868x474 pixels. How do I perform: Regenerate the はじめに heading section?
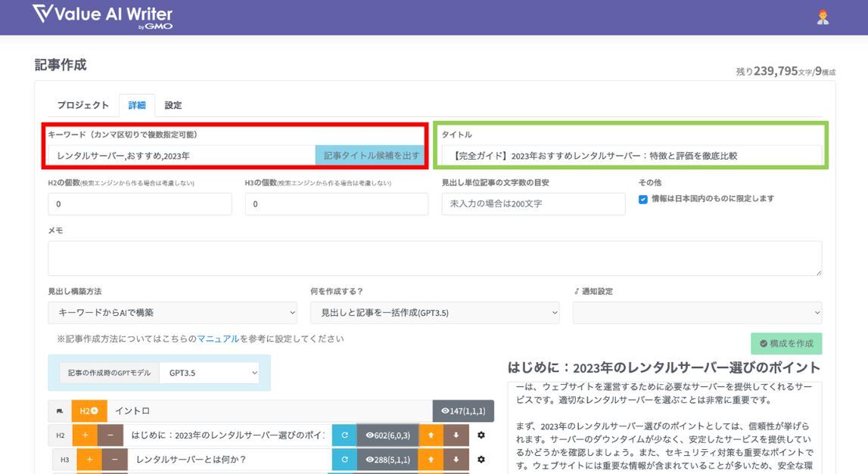tap(344, 435)
